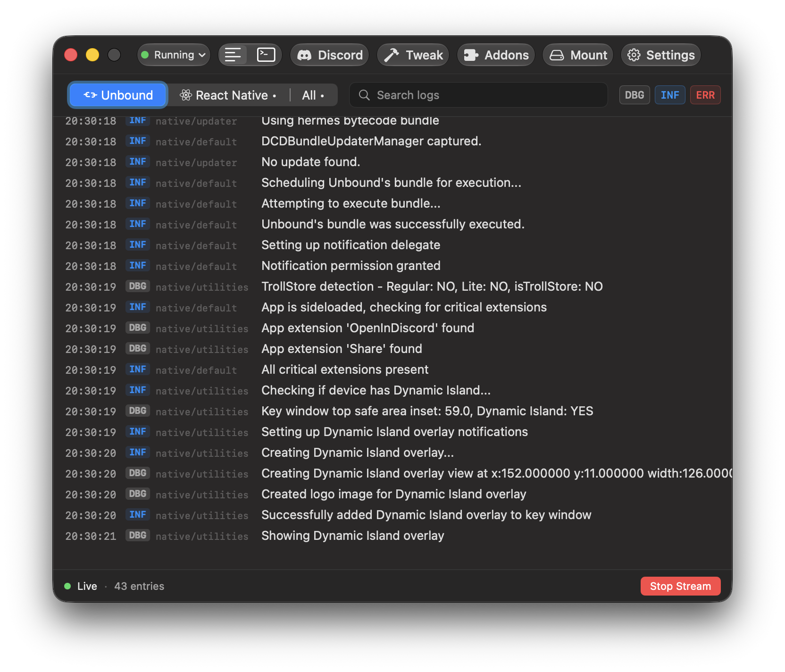785x672 pixels.
Task: Select the React Native log source tab
Action: coord(228,95)
